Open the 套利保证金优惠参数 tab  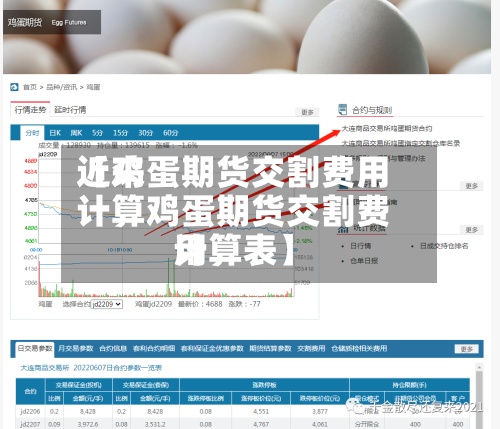[x=212, y=348]
